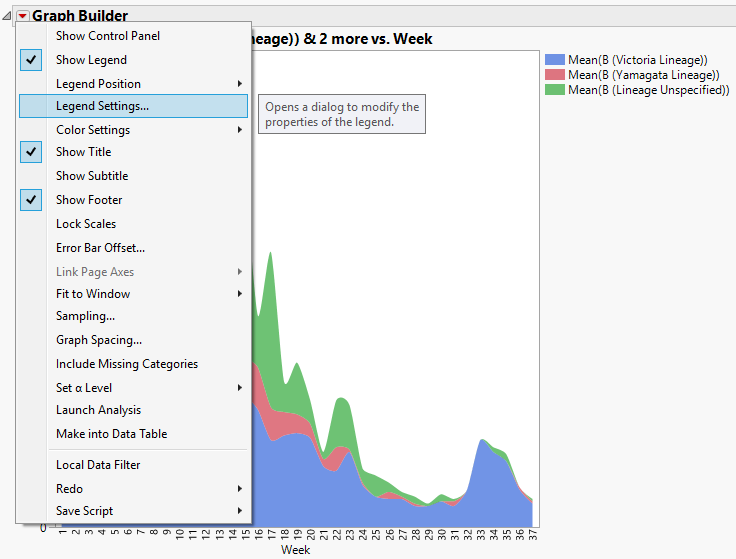Image resolution: width=736 pixels, height=559 pixels.
Task: Select the Mean(B (Lineage Unspecified)) legend label
Action: (x=649, y=90)
